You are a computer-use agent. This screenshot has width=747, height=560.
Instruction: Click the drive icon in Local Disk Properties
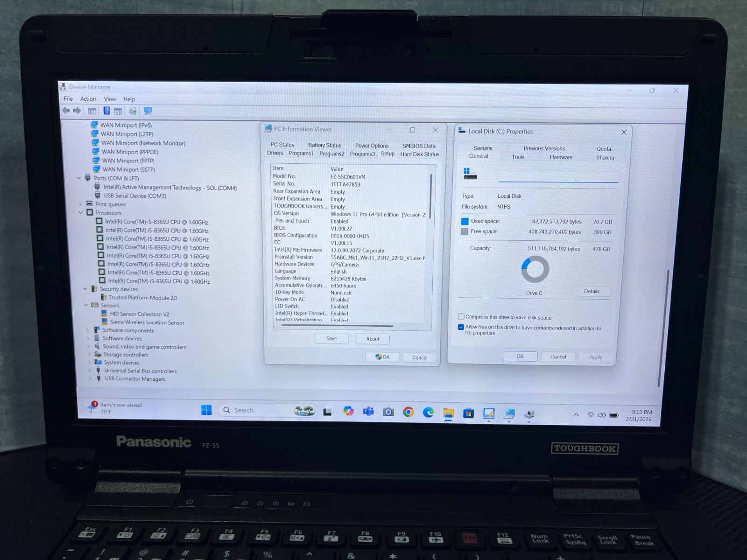coord(470,174)
